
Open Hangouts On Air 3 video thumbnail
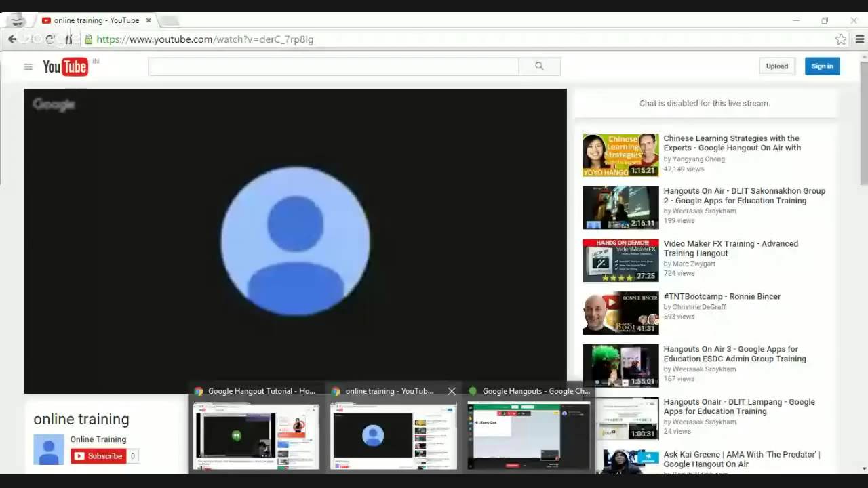pos(620,366)
